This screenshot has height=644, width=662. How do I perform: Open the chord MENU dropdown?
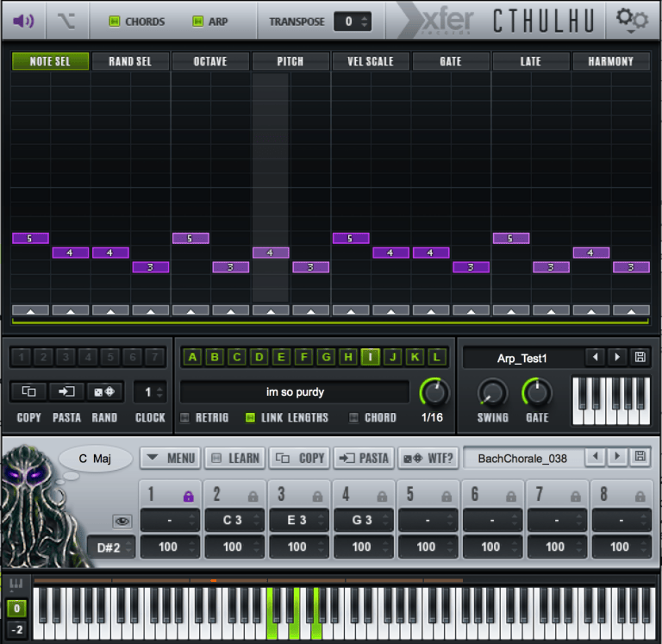[171, 458]
